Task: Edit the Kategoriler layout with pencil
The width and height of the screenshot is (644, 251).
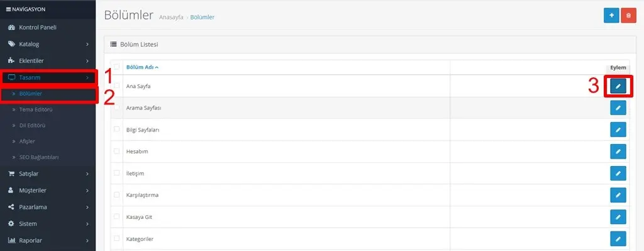Action: click(x=618, y=238)
